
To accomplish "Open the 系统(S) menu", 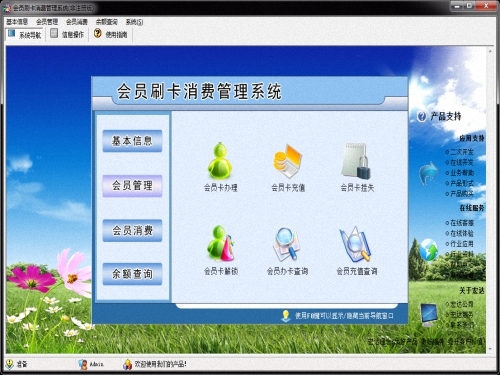I will 134,22.
